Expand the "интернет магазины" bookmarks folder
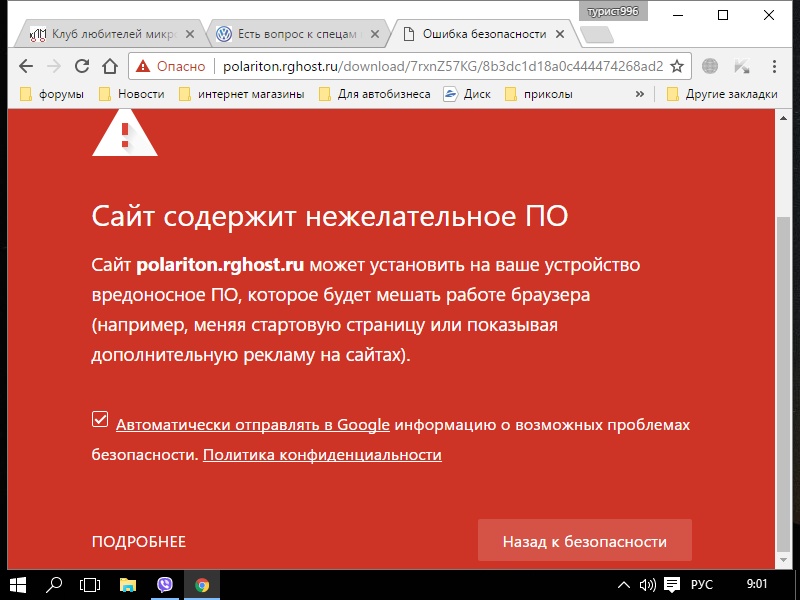The image size is (800, 600). [243, 94]
